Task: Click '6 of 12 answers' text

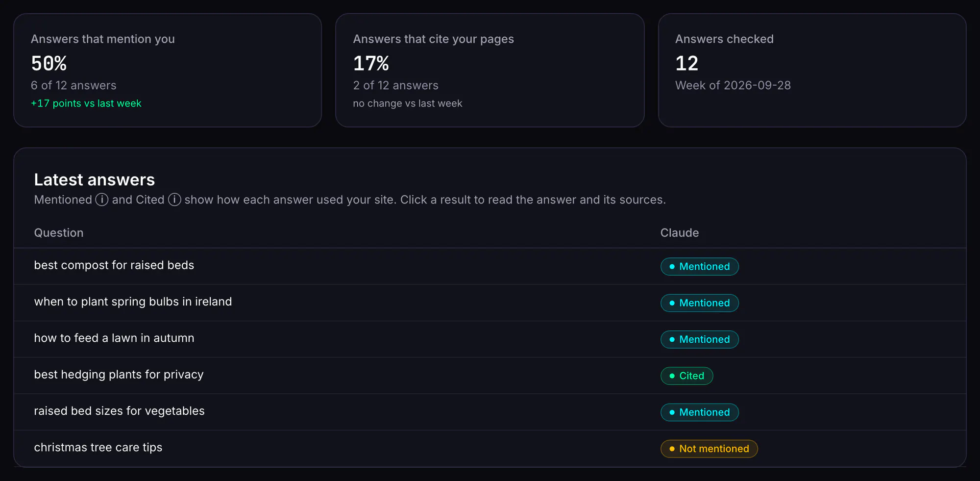Action: click(x=73, y=85)
